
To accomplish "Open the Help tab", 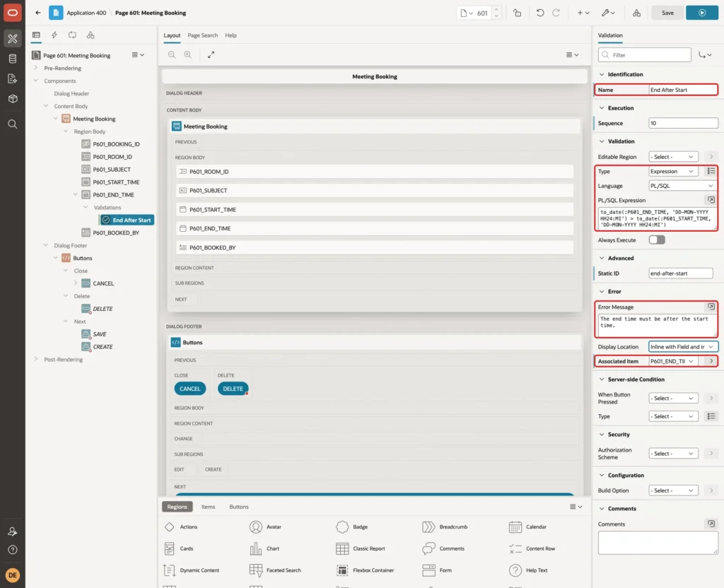I will tap(230, 35).
